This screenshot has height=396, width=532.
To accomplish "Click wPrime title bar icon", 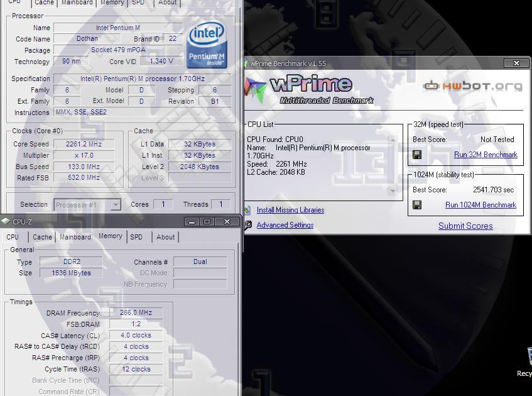I will point(246,63).
